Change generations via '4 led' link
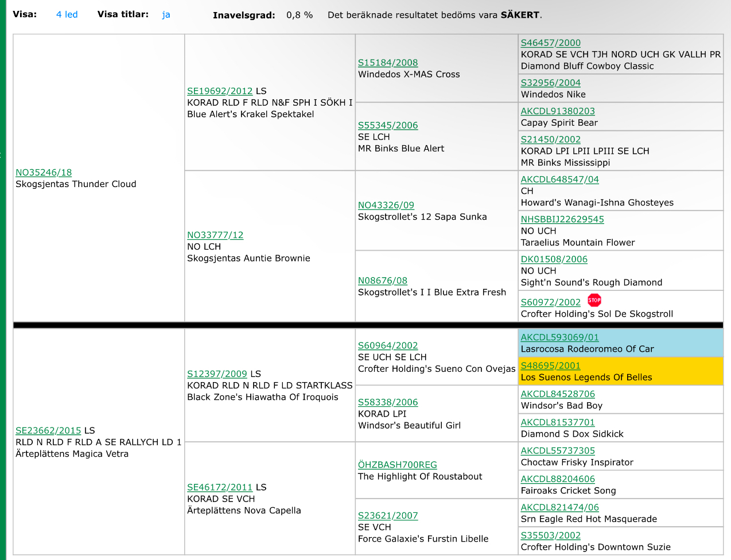The image size is (731, 560). click(x=67, y=14)
